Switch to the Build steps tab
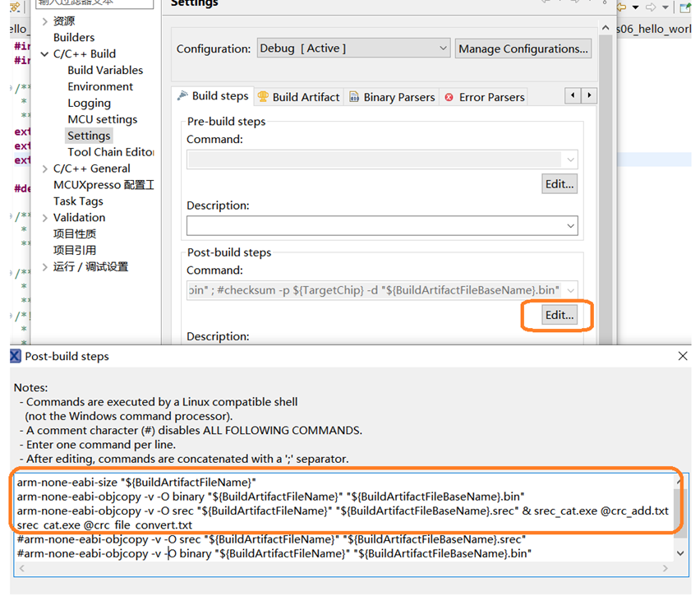 pos(219,96)
